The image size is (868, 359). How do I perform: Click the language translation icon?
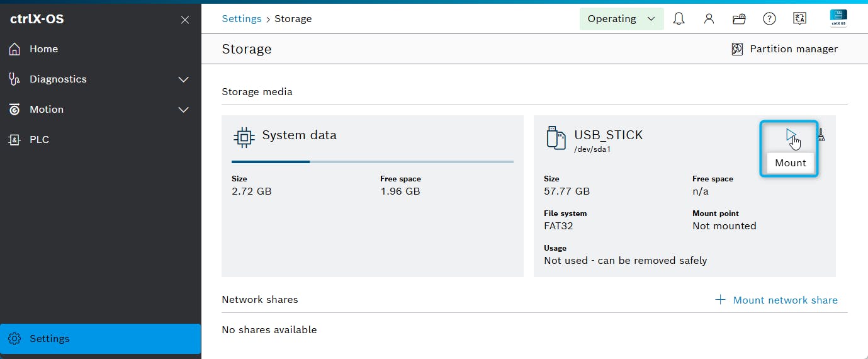coord(799,19)
